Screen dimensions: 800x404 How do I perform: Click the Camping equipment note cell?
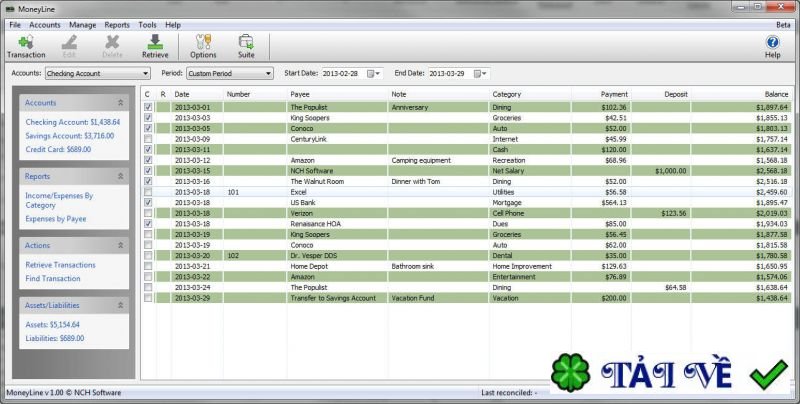(x=439, y=160)
